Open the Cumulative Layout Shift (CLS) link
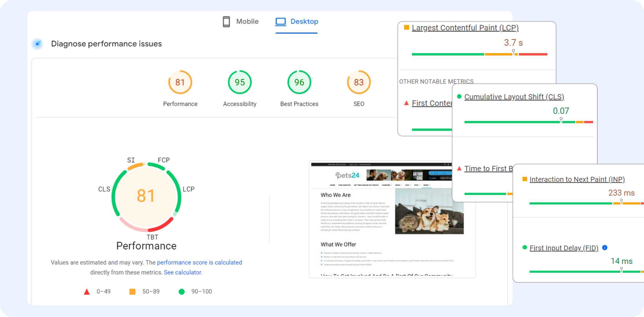This screenshot has width=644, height=317. [514, 97]
